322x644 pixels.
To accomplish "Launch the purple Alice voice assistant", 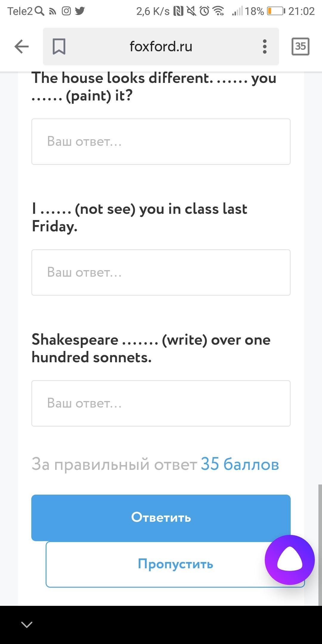I will point(290,560).
